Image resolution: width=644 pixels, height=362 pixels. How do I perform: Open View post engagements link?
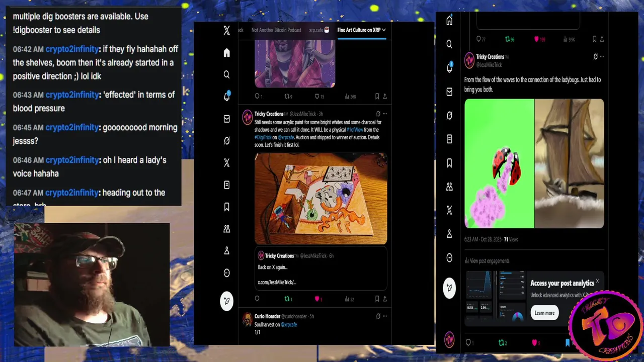pyautogui.click(x=487, y=261)
